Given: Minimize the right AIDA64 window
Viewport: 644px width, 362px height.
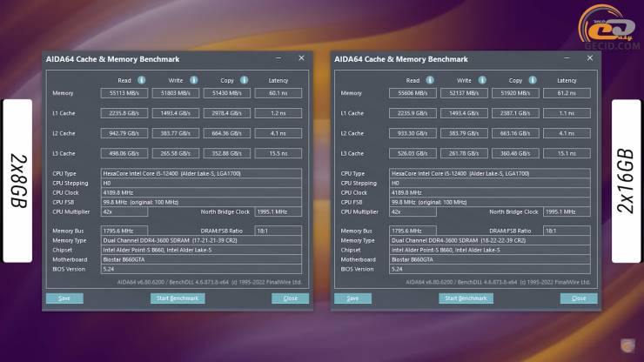Looking at the screenshot, I should click(x=567, y=58).
